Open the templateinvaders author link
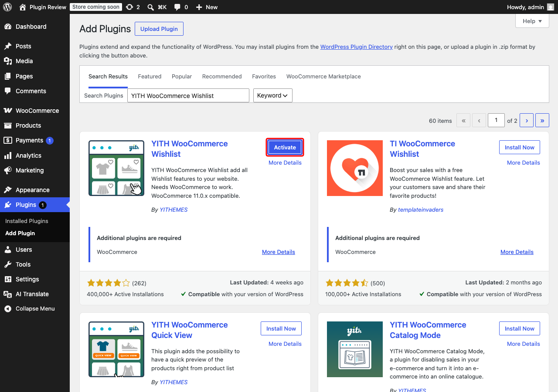This screenshot has width=558, height=392. coord(421,210)
